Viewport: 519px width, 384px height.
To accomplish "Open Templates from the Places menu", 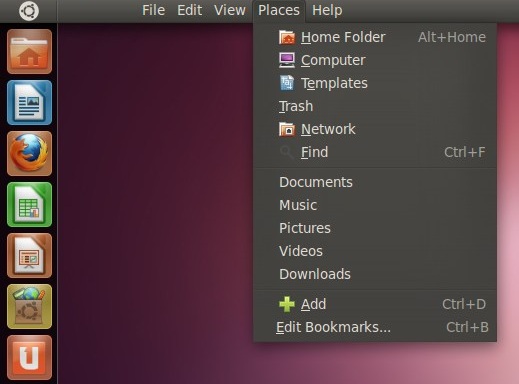I will point(375,83).
